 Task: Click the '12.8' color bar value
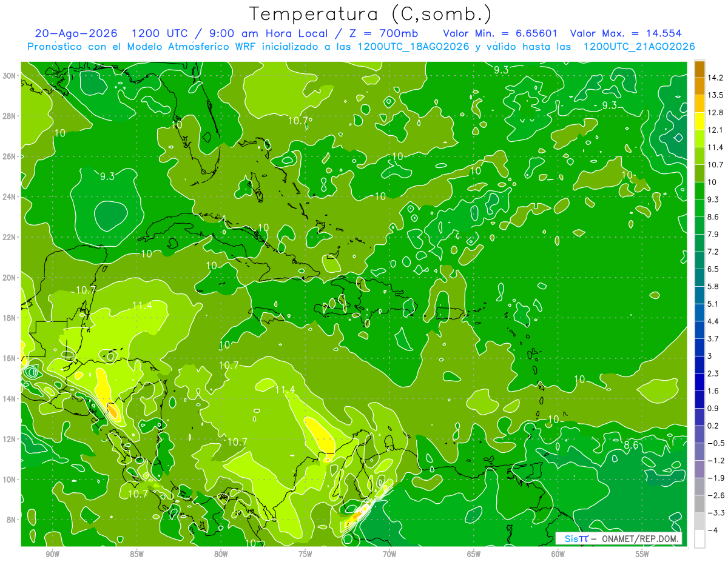(715, 112)
